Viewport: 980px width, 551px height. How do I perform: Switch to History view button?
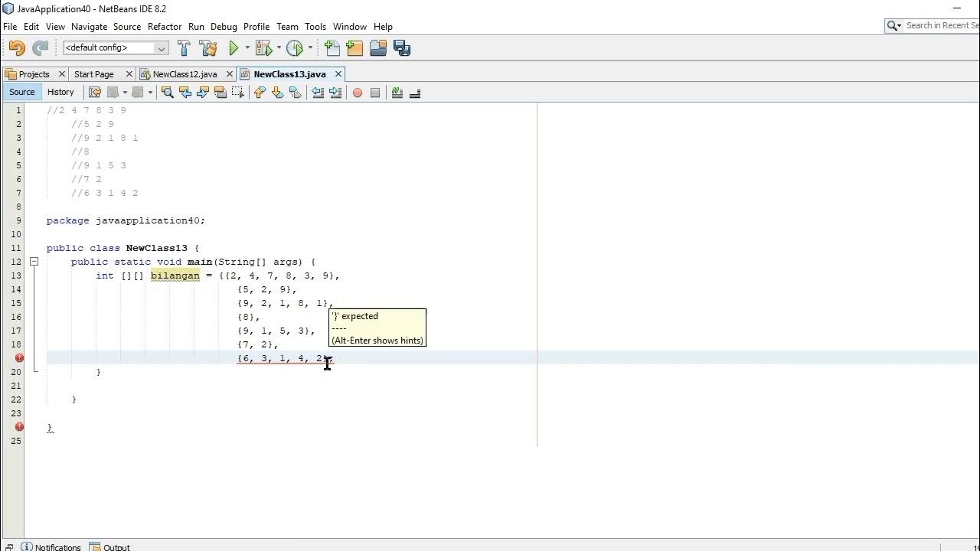pyautogui.click(x=60, y=92)
